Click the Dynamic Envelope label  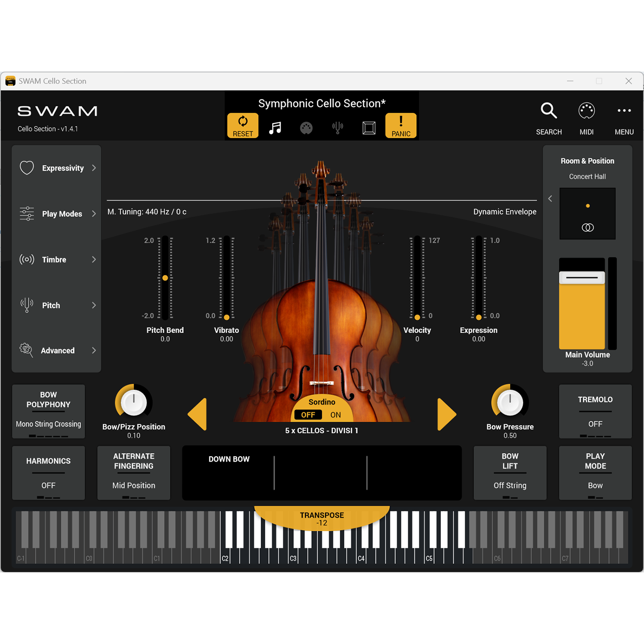(x=505, y=212)
